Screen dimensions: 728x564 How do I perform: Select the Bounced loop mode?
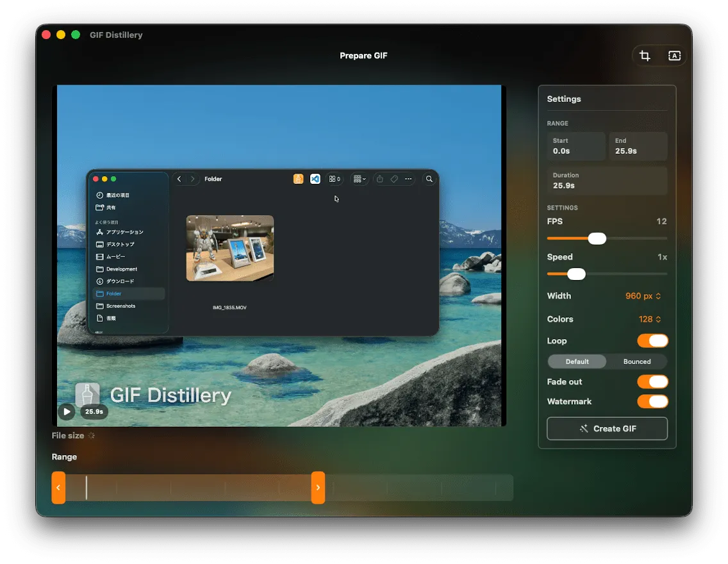(636, 361)
